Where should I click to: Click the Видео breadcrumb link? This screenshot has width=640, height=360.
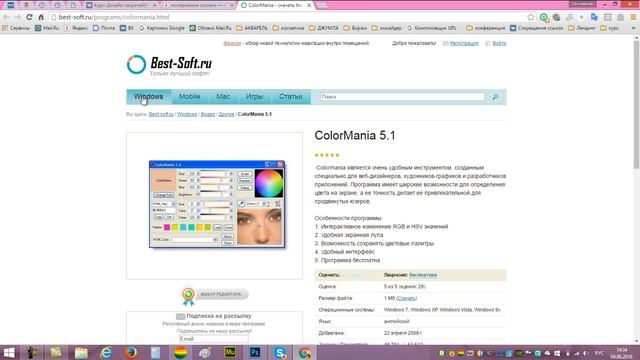tap(208, 114)
